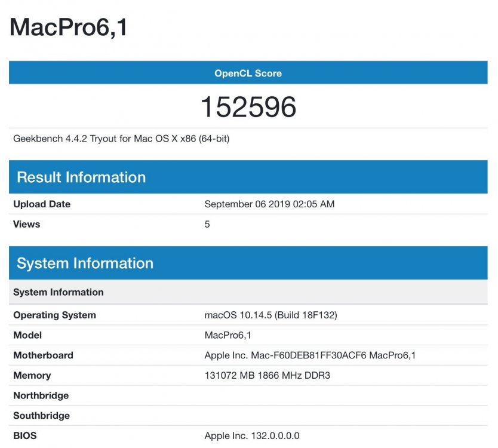Select the Mac-F60DEB81FF30ACF6 motherboard value

[x=310, y=355]
